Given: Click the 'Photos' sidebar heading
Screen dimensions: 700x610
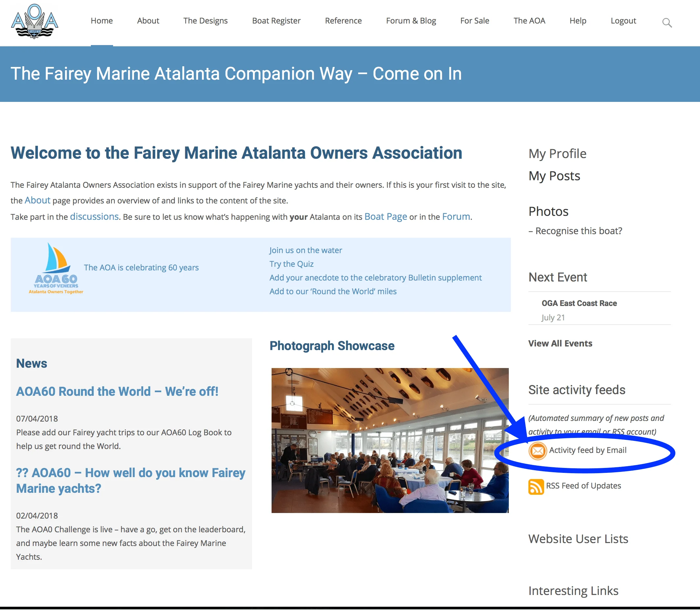Looking at the screenshot, I should pos(548,211).
